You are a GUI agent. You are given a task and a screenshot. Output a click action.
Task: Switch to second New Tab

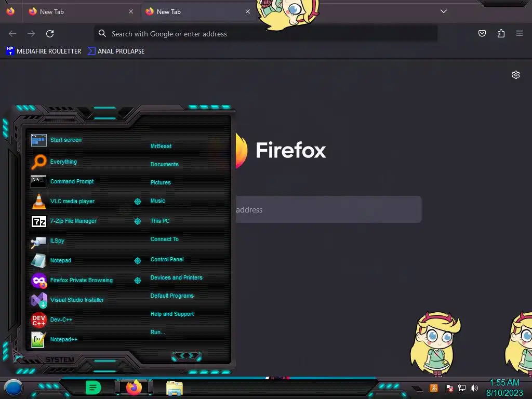tap(198, 11)
